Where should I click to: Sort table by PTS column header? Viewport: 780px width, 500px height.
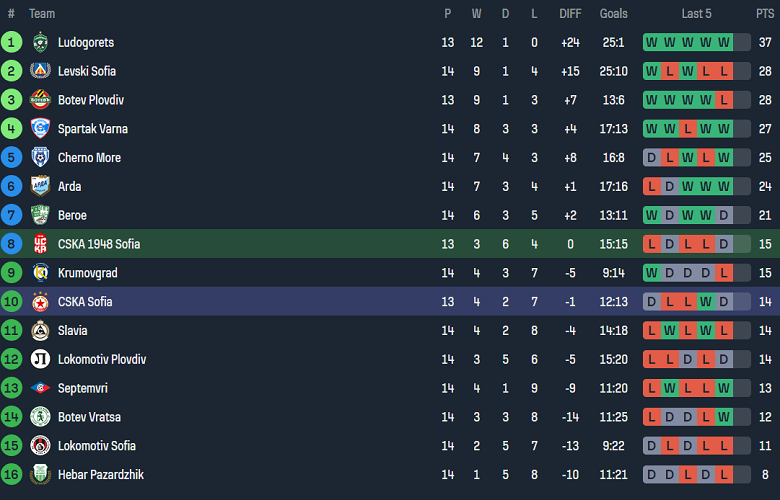(765, 14)
